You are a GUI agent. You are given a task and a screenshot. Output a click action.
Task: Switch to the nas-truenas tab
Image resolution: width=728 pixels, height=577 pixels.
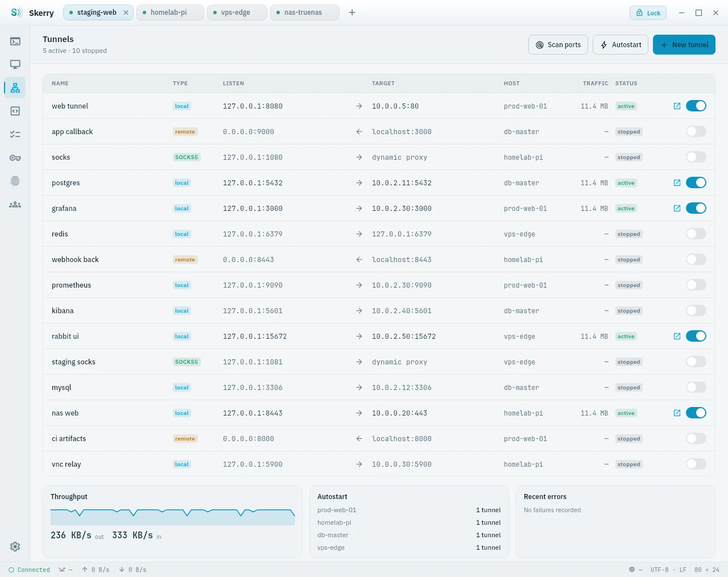(305, 13)
